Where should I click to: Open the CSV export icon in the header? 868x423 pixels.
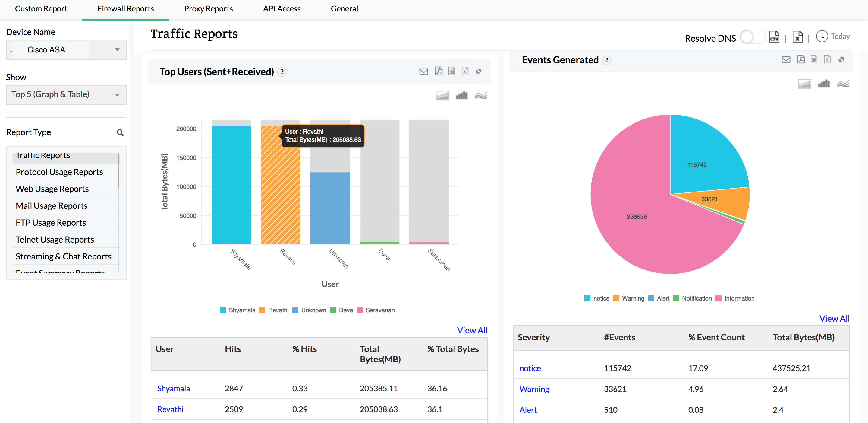[774, 37]
